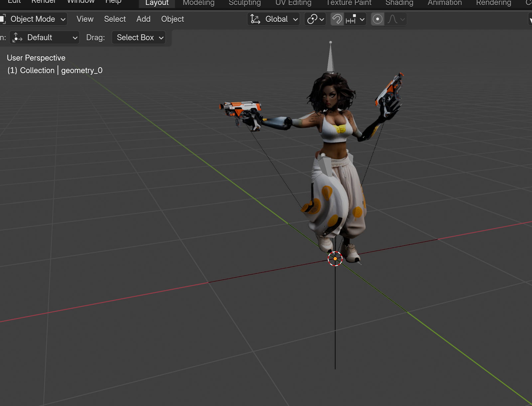
Task: Open the snapping options dropdown
Action: click(x=355, y=19)
